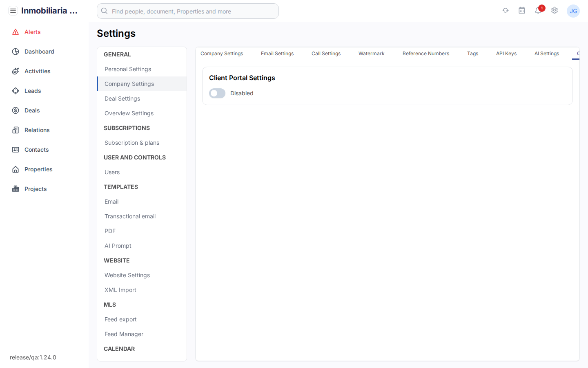Open the settings gear icon
This screenshot has height=368, width=588.
tap(555, 11)
